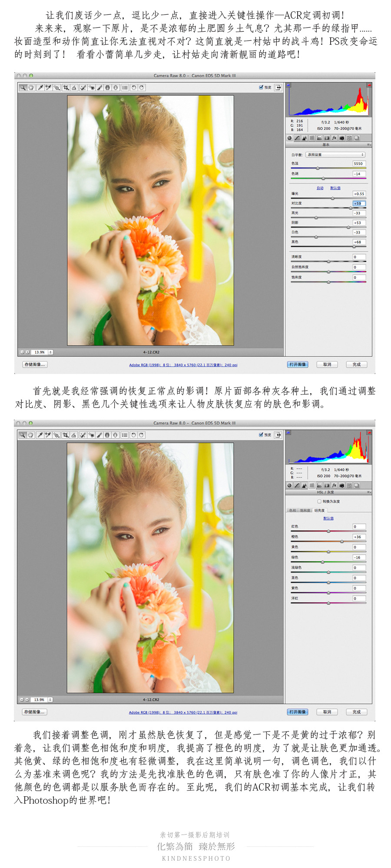The image size is (391, 868).
Task: Open zoom level dropdown in Basic-panel window
Action: click(50, 352)
